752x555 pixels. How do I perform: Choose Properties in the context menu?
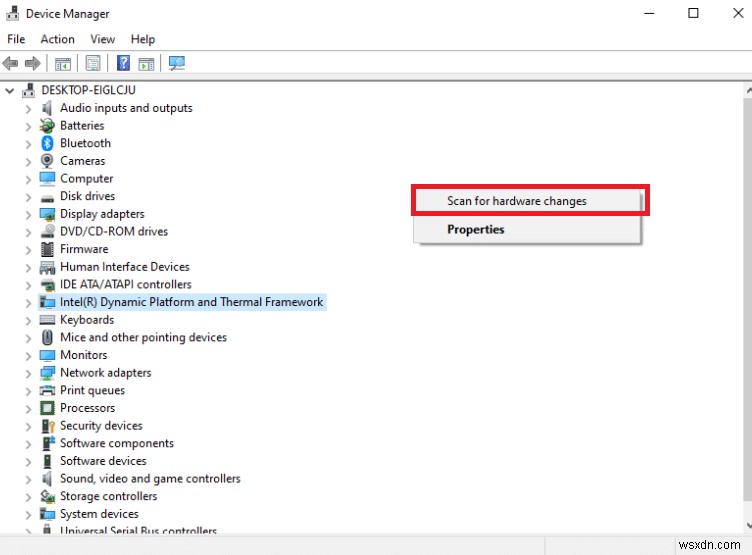tap(527, 229)
